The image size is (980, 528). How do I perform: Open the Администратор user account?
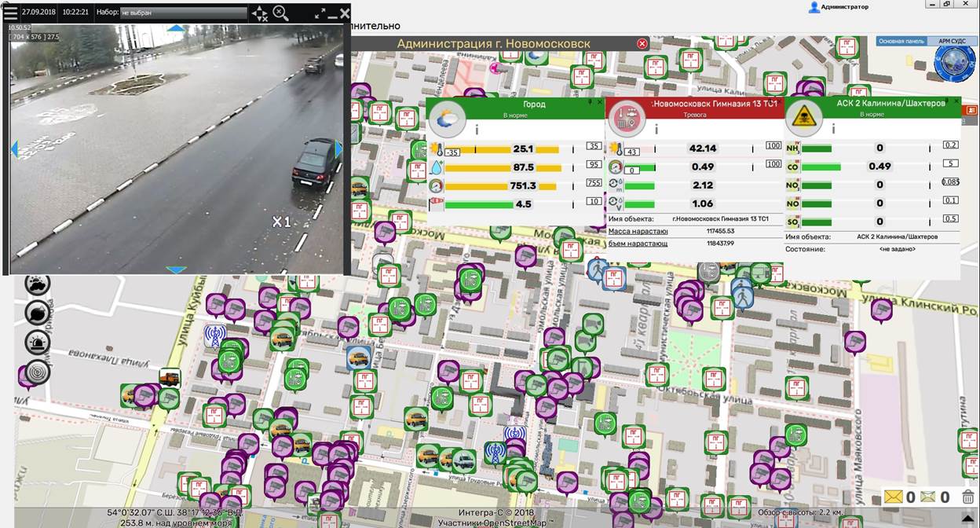[x=839, y=7]
